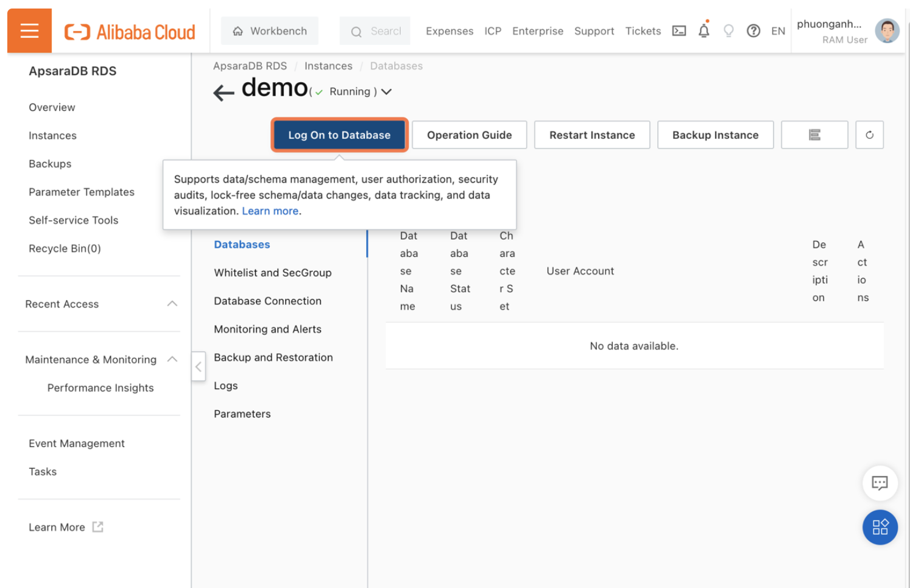
Task: Open the hamburger menu beside Alibaba Cloud logo
Action: [29, 30]
